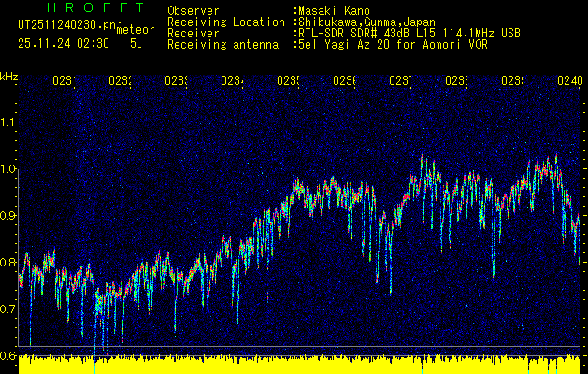This screenshot has height=374, width=588.
Task: Click the Receiving antenna label
Action: tap(222, 45)
